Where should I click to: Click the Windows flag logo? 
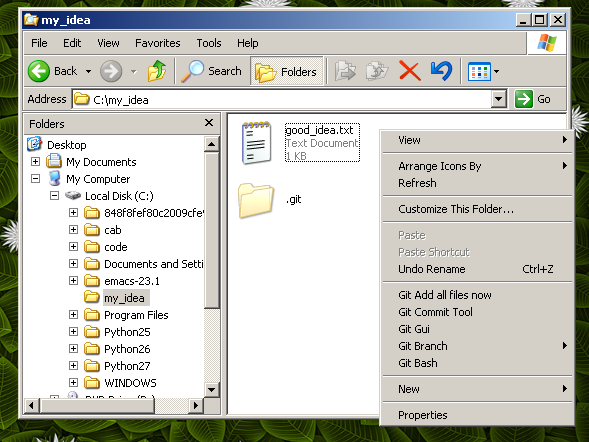click(x=547, y=43)
